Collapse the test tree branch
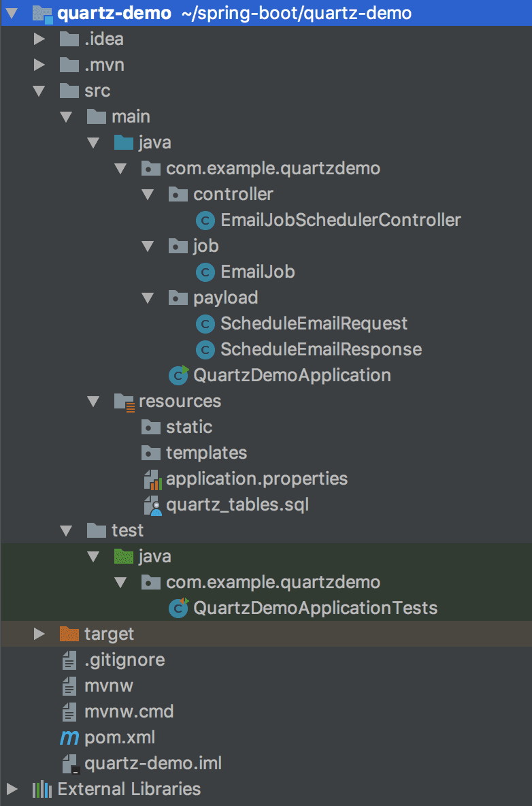This screenshot has width=532, height=806. click(x=66, y=530)
